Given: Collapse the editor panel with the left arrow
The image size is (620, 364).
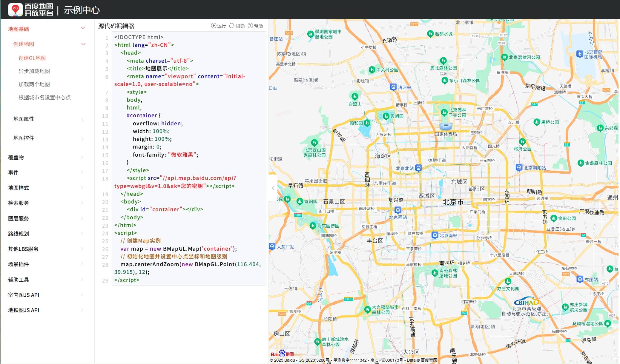Looking at the screenshot, I should point(273,188).
